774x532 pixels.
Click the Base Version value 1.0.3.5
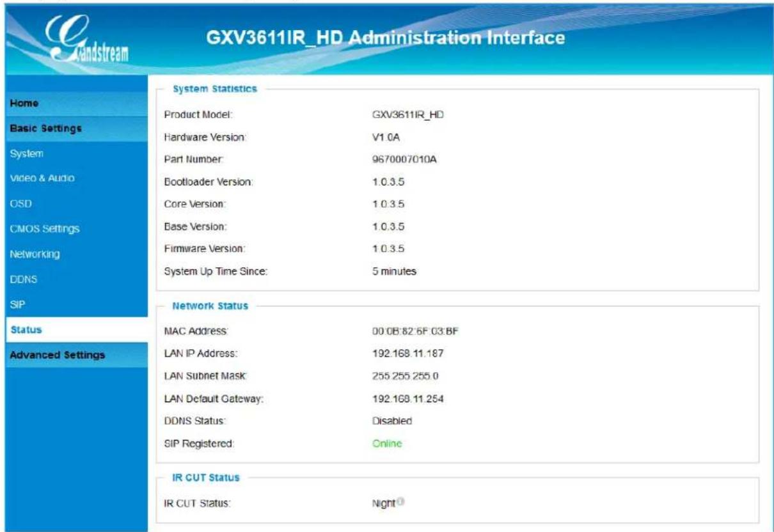coord(388,226)
